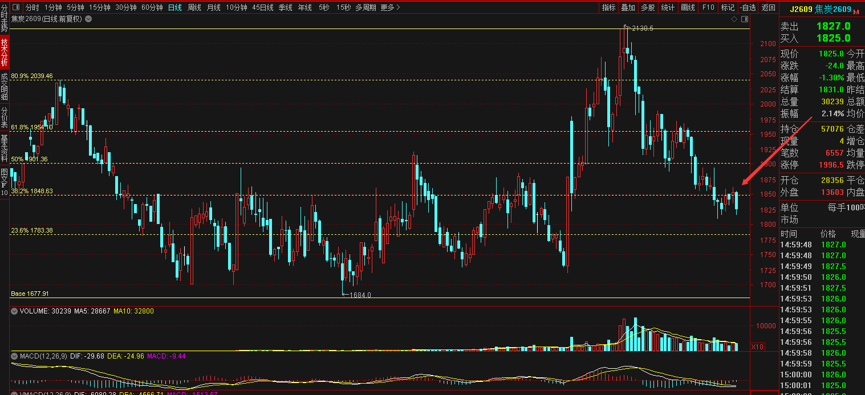Viewport: 865px width, 395px height.
Task: Click the 时间 column header in tick list
Action: [x=789, y=234]
